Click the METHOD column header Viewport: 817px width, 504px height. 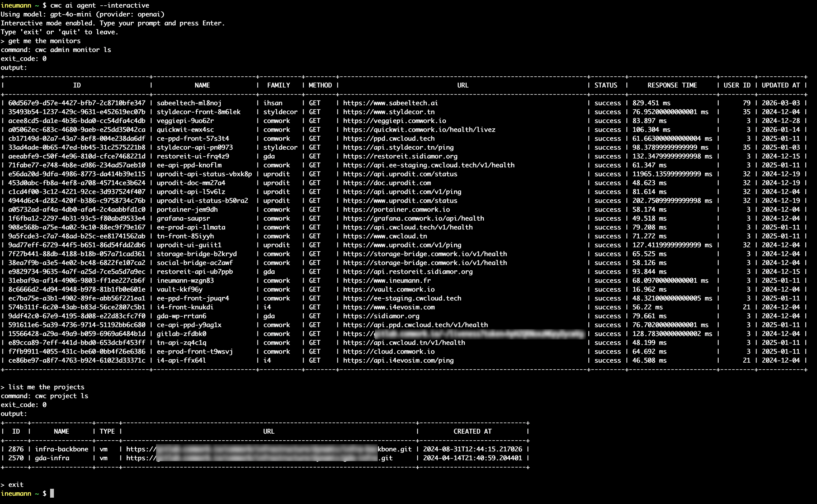click(x=320, y=85)
